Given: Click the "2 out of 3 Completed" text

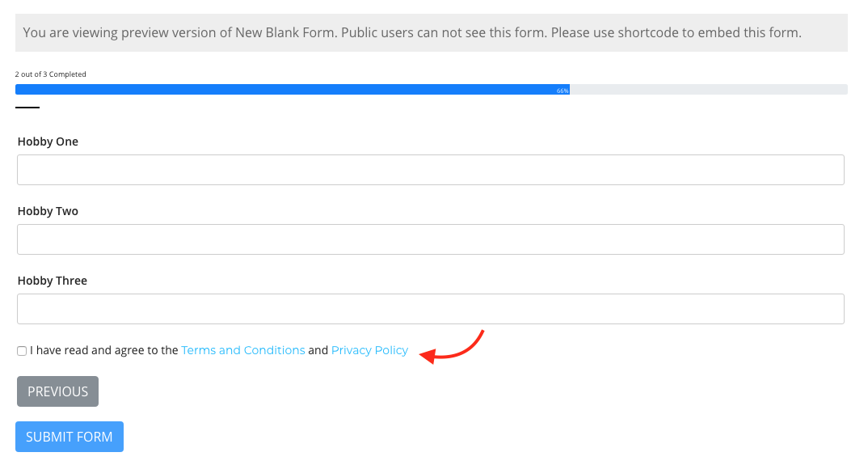Looking at the screenshot, I should tap(50, 74).
